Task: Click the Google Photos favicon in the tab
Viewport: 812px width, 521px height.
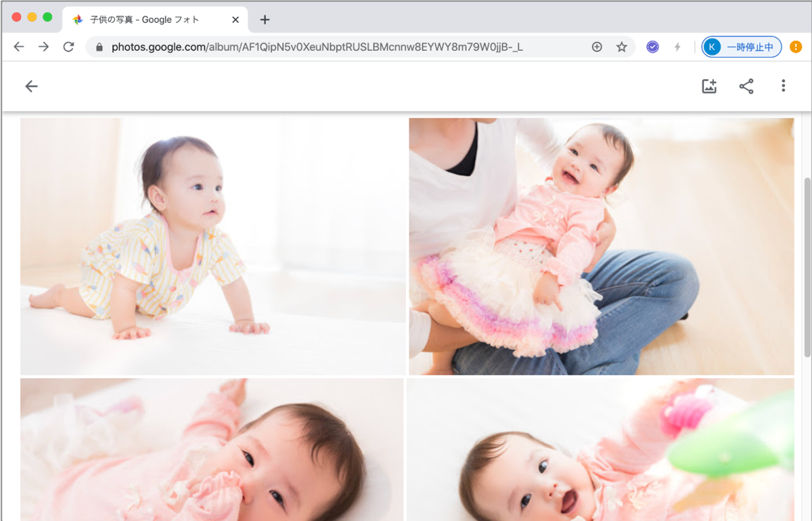Action: coord(78,20)
